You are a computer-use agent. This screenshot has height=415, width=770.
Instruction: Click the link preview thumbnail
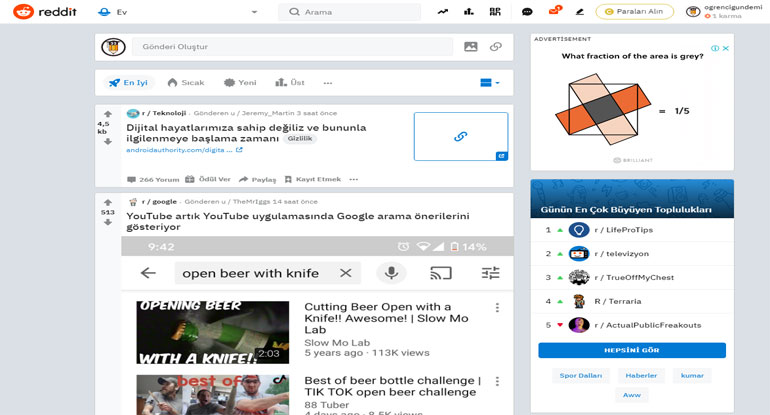tap(461, 136)
